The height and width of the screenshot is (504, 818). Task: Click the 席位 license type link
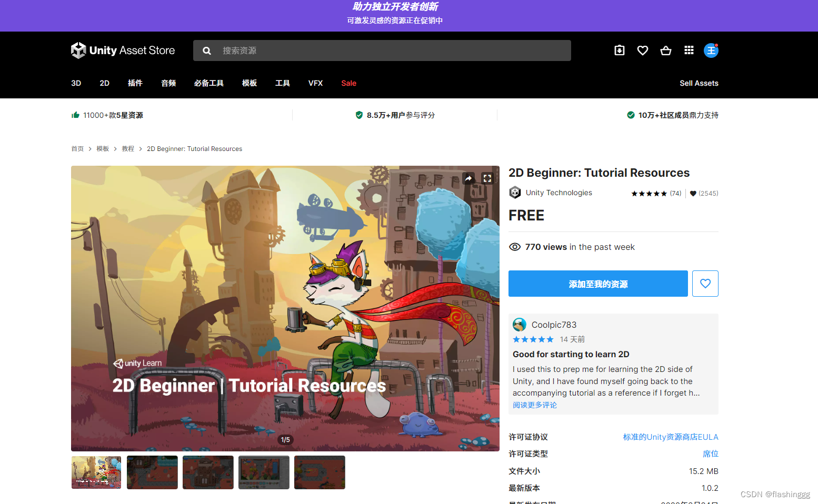(x=711, y=454)
